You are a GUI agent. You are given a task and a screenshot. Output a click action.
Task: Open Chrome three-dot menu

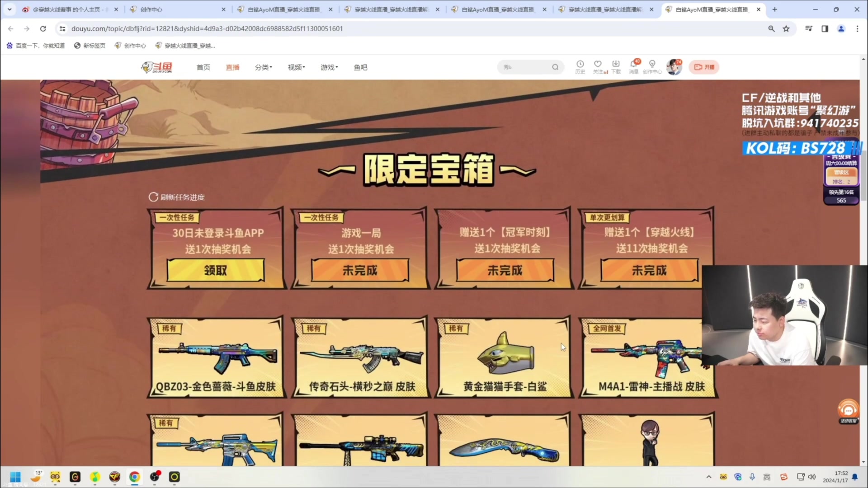click(x=857, y=28)
